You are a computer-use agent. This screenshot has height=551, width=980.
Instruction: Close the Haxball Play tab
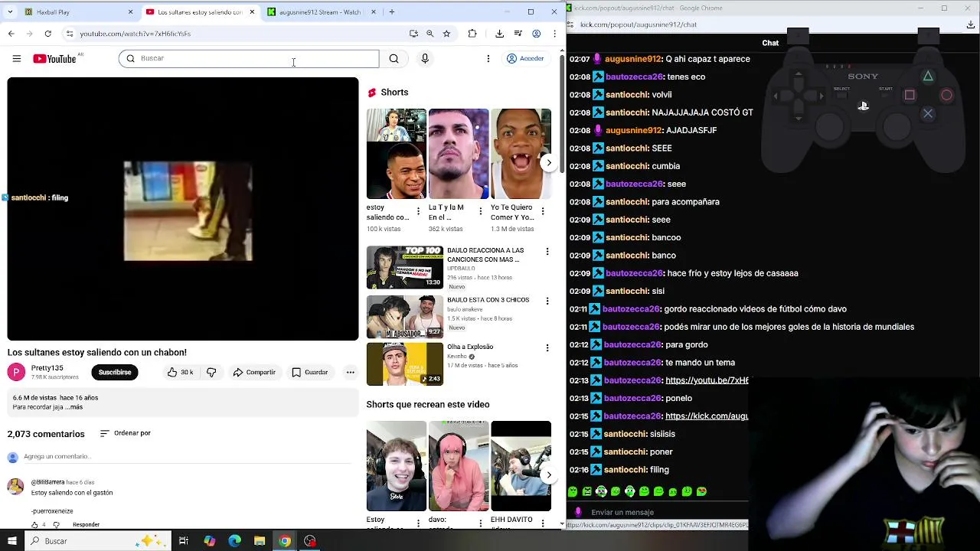tap(130, 12)
